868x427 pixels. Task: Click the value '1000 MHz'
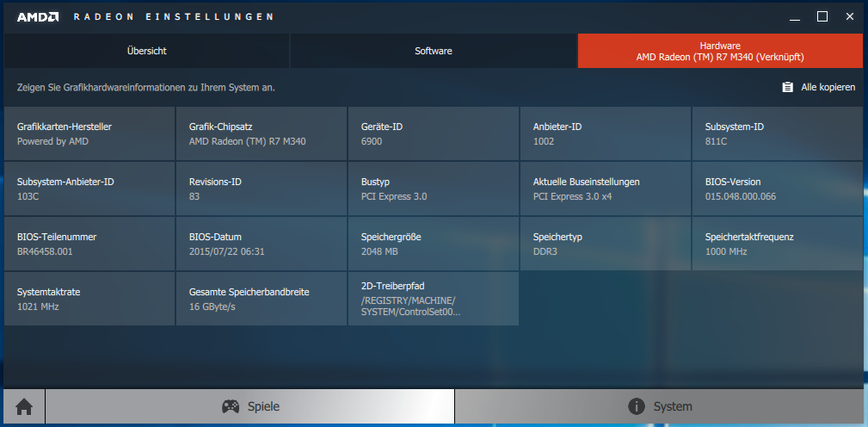(726, 251)
